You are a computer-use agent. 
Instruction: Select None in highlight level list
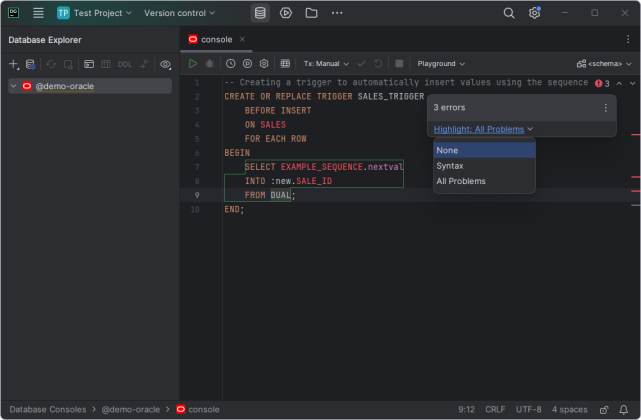pos(447,150)
